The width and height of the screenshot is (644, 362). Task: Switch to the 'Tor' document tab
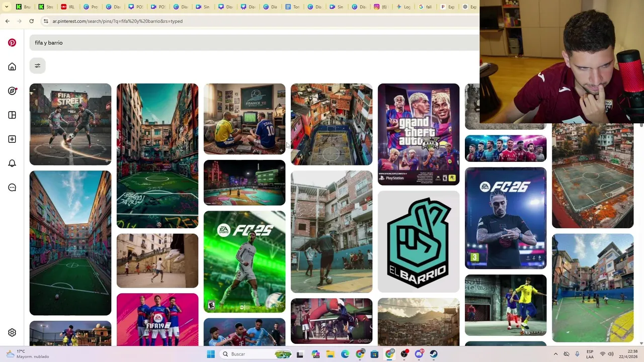click(x=293, y=7)
